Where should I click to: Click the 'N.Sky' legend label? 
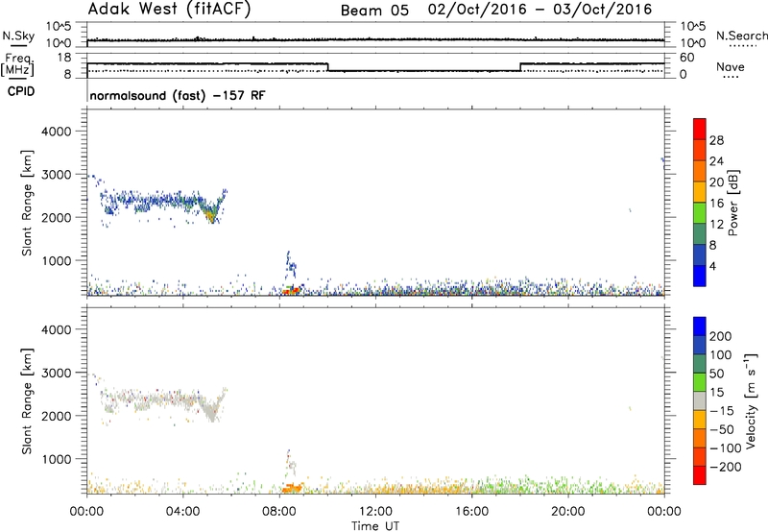click(x=18, y=36)
